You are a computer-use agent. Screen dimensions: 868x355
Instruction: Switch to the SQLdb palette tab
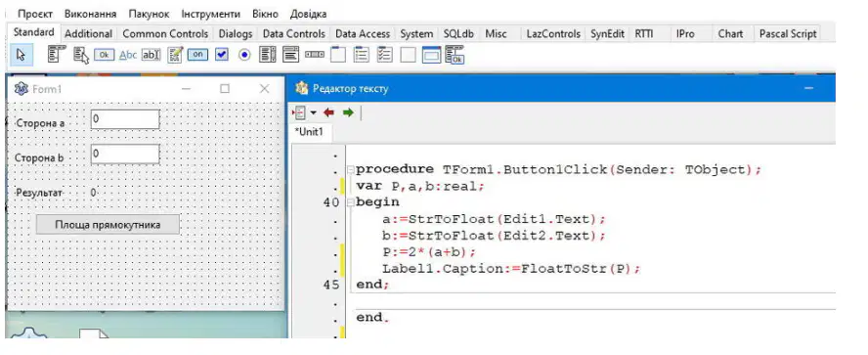458,34
